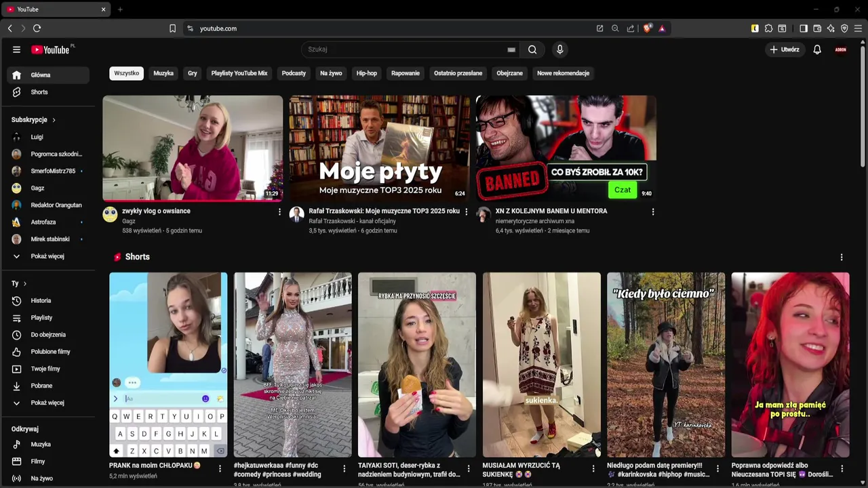The height and width of the screenshot is (488, 868).
Task: Select the Gry filter chip
Action: click(x=193, y=73)
